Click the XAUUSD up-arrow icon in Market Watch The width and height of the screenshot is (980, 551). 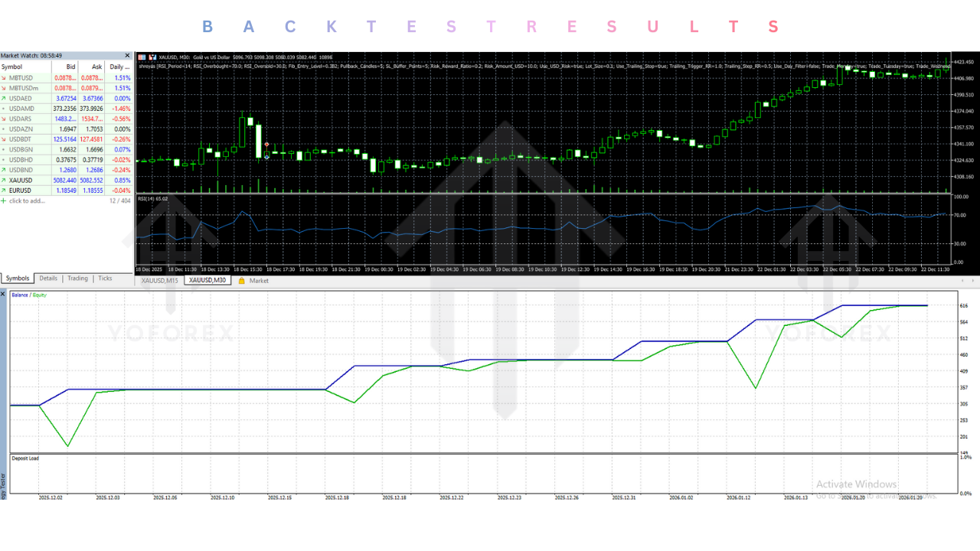pyautogui.click(x=4, y=180)
